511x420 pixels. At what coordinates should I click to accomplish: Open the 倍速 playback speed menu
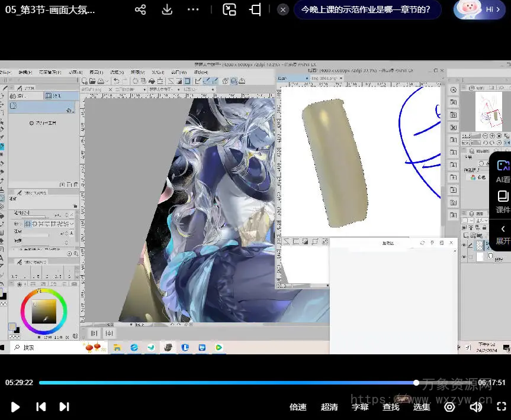298,407
